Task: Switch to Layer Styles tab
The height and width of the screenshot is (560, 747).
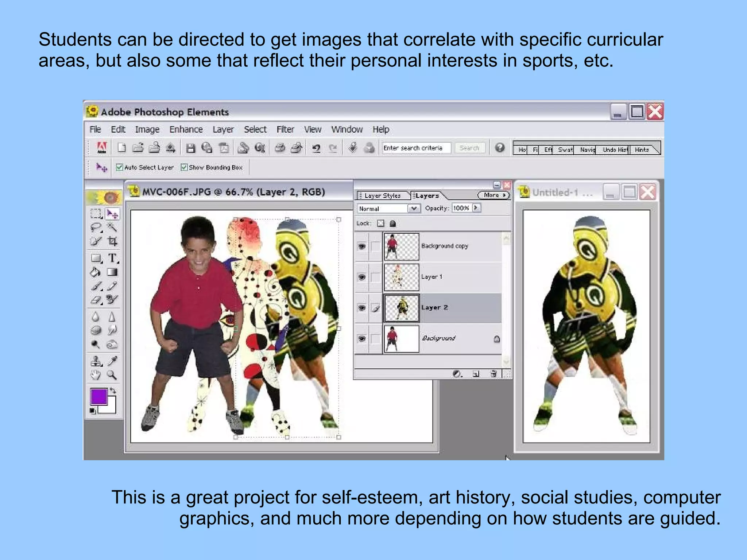Action: coord(383,196)
